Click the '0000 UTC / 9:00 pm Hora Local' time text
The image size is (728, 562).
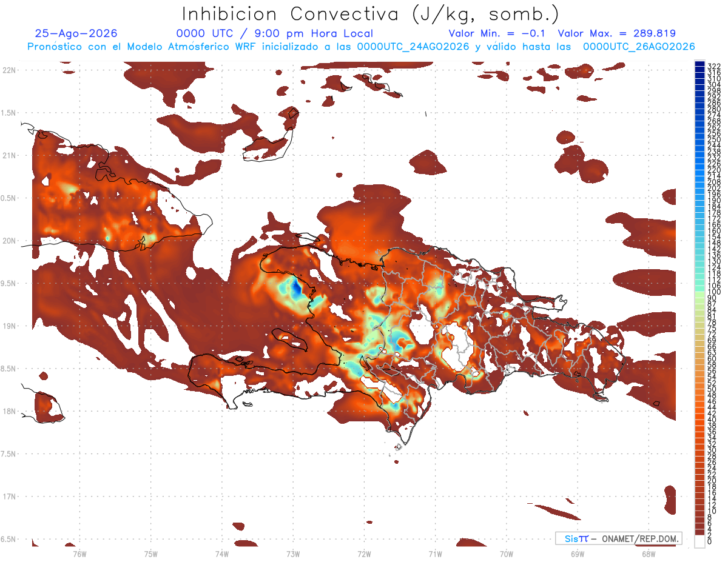coord(275,33)
